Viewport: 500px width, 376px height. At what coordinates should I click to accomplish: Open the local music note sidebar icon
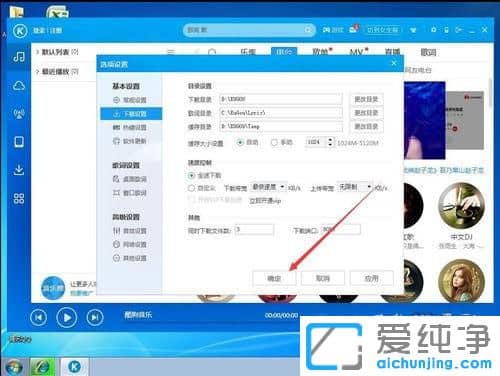pyautogui.click(x=19, y=56)
